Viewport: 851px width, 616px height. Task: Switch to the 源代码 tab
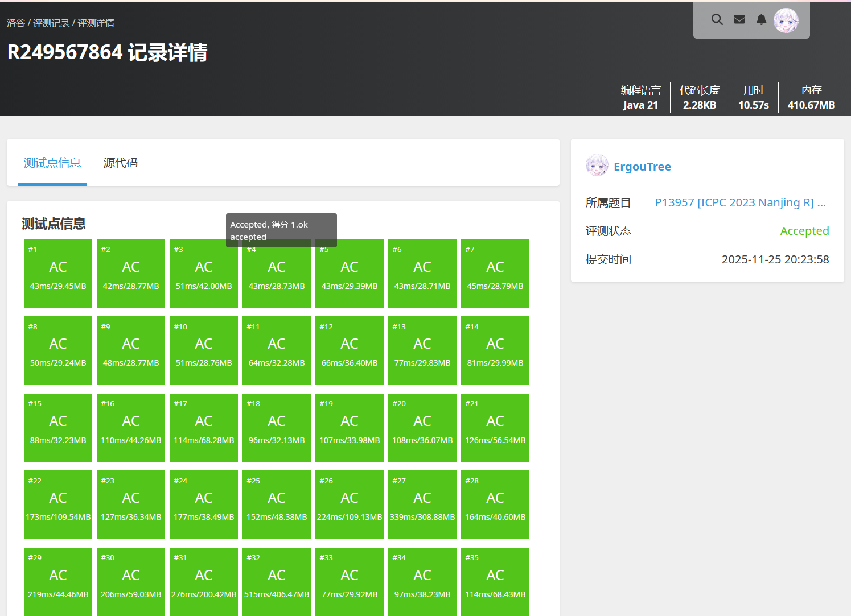tap(120, 163)
